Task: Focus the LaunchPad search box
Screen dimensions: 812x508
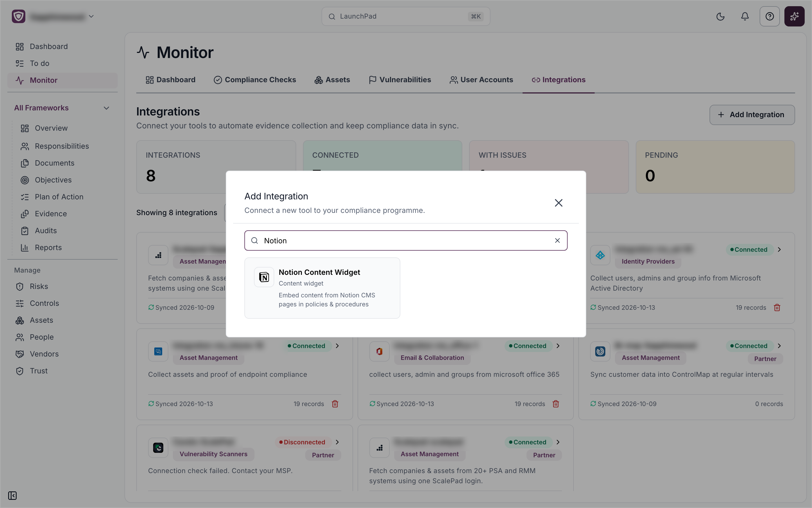Action: [406, 16]
